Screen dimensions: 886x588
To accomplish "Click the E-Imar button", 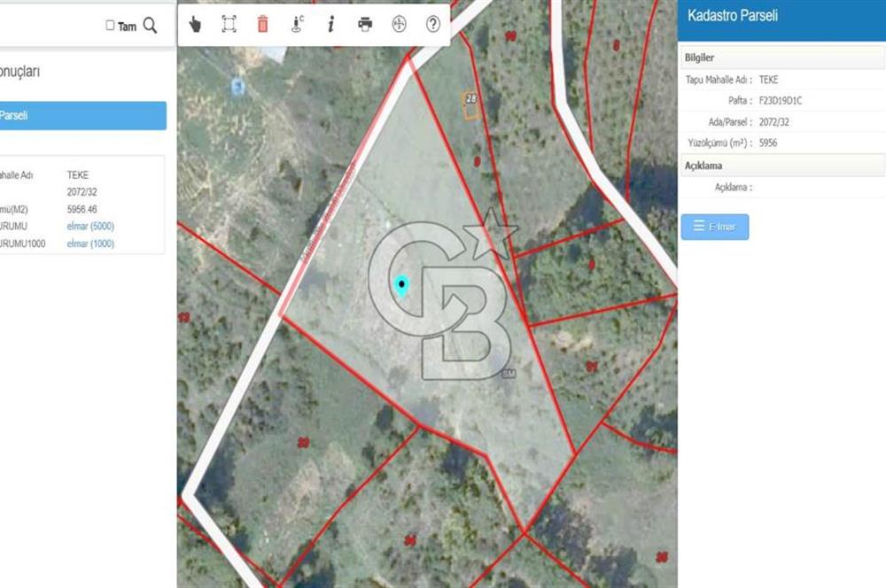I will pos(715,227).
